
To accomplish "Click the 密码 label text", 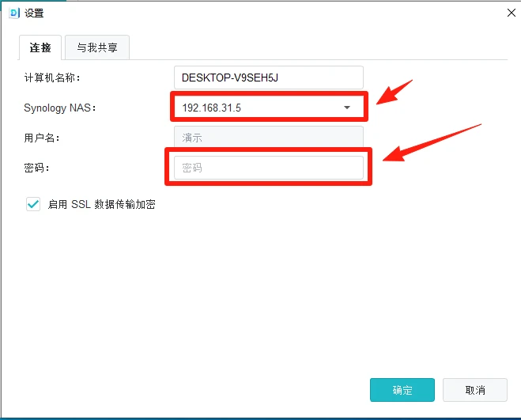I will click(36, 168).
